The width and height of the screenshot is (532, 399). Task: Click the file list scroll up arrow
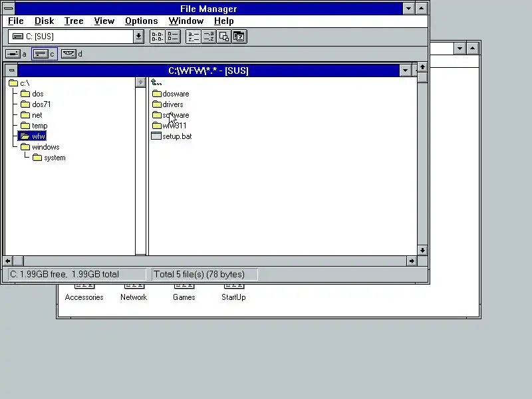coord(422,67)
